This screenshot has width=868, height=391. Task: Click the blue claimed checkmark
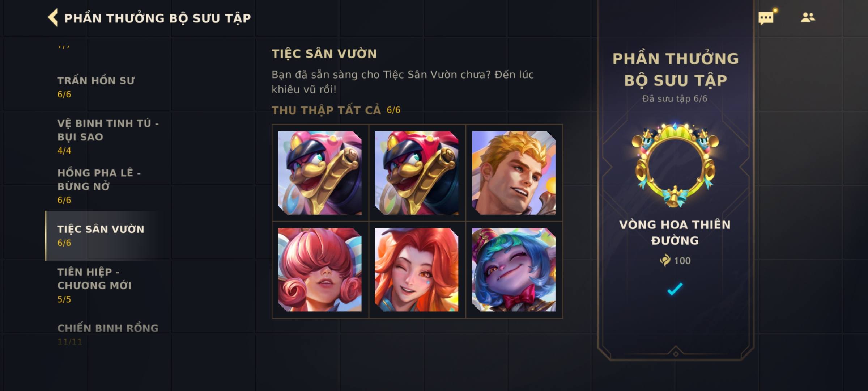[x=675, y=289]
